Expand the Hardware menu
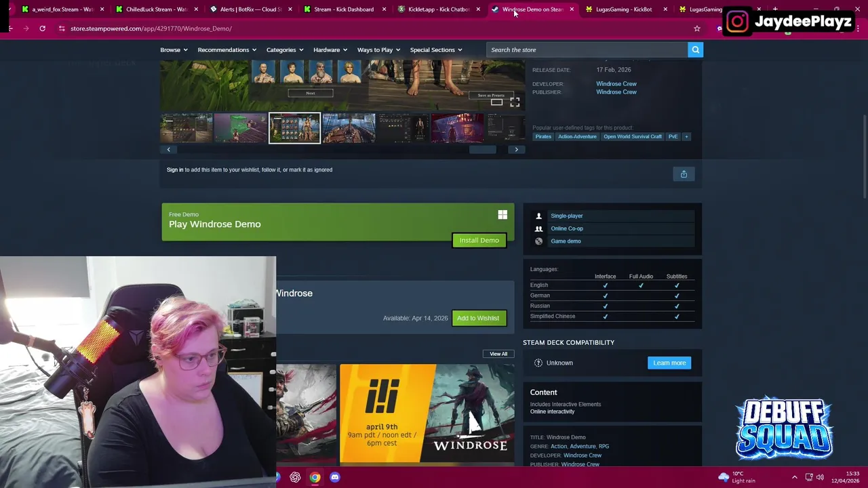Screen dimensions: 868x488 (330, 49)
